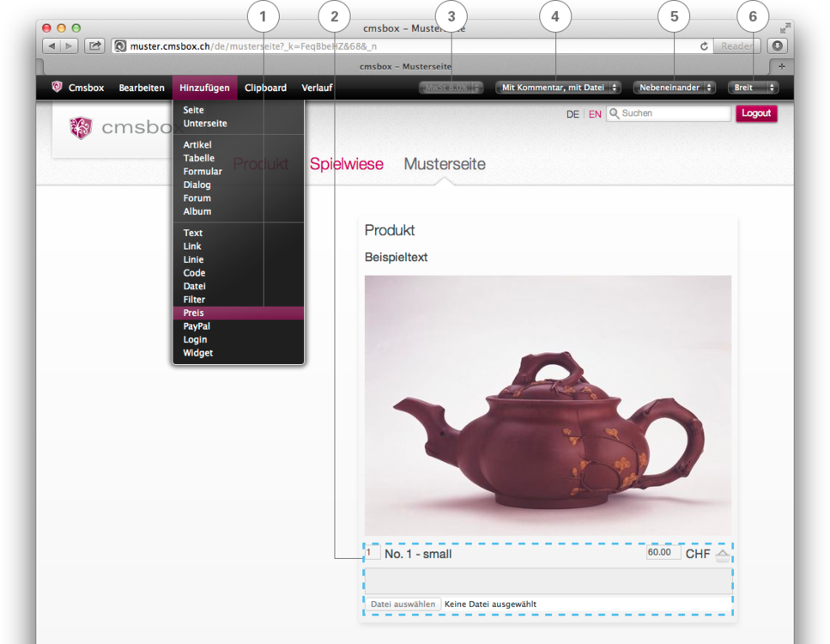The height and width of the screenshot is (644, 830).
Task: Open the MwSt 8.0% dropdown
Action: click(451, 88)
